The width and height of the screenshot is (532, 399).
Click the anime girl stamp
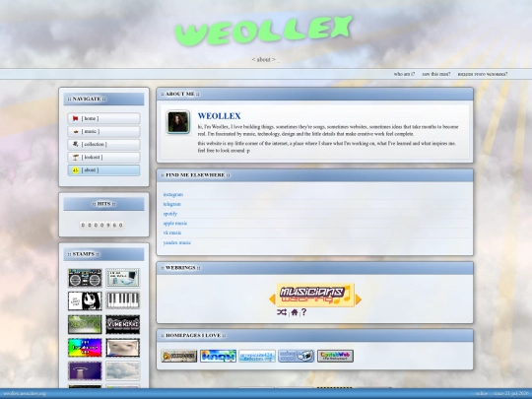click(85, 300)
